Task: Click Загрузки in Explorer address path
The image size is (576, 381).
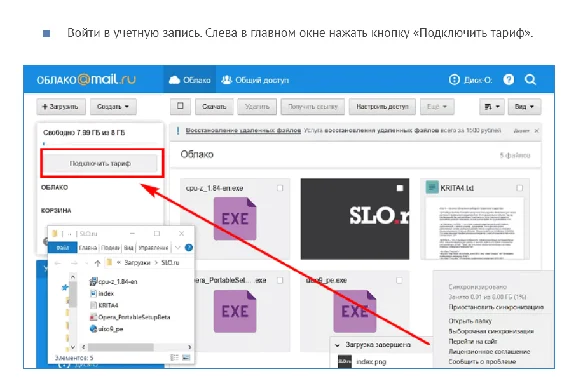Action: point(137,263)
